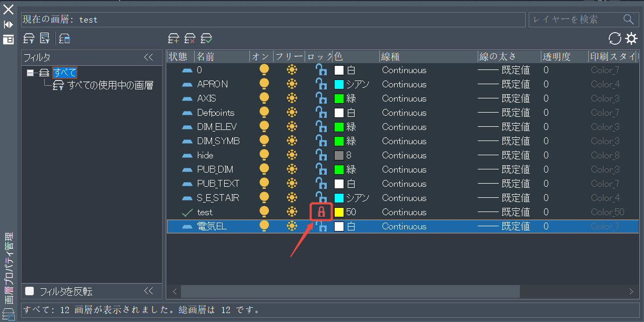Freeze the AXIS layer
The height and width of the screenshot is (322, 644).
[x=291, y=98]
